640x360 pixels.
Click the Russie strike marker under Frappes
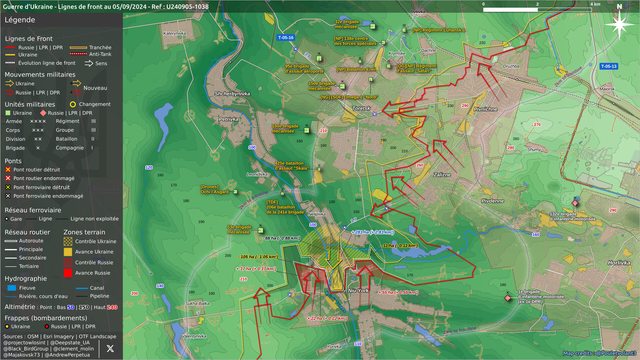point(47,327)
